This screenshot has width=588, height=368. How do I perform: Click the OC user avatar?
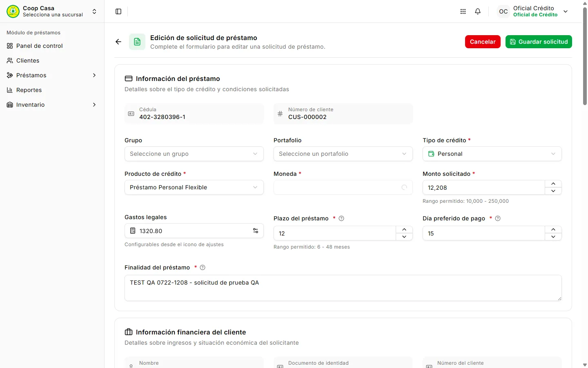coord(503,11)
